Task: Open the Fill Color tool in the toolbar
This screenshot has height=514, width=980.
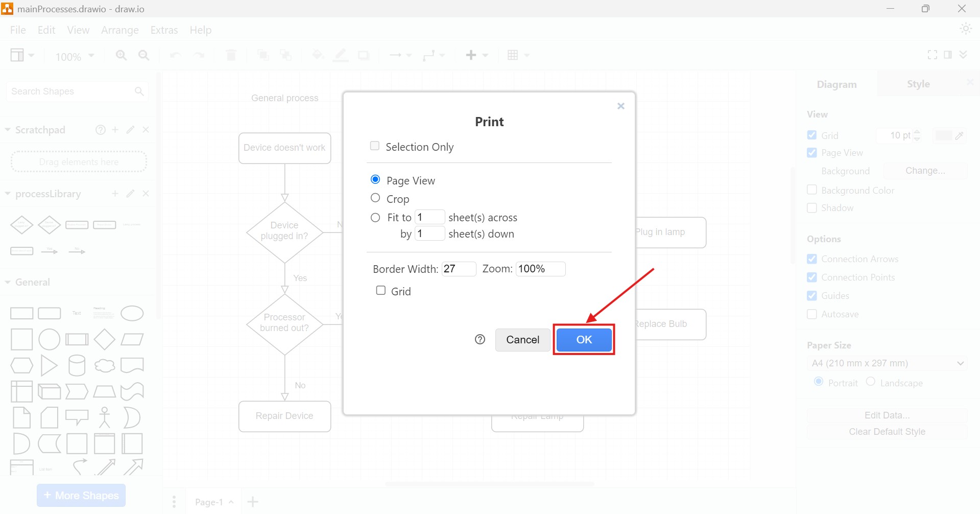Action: coord(317,55)
